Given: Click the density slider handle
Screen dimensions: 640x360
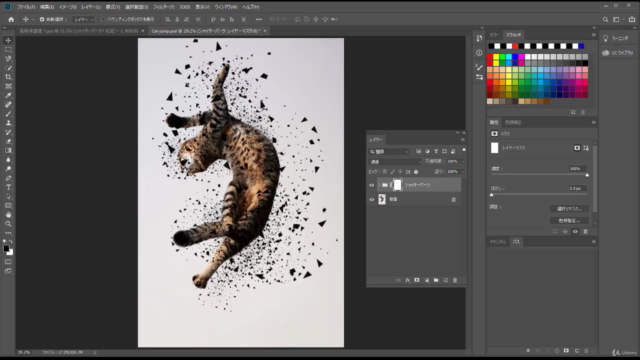Looking at the screenshot, I should tap(587, 175).
